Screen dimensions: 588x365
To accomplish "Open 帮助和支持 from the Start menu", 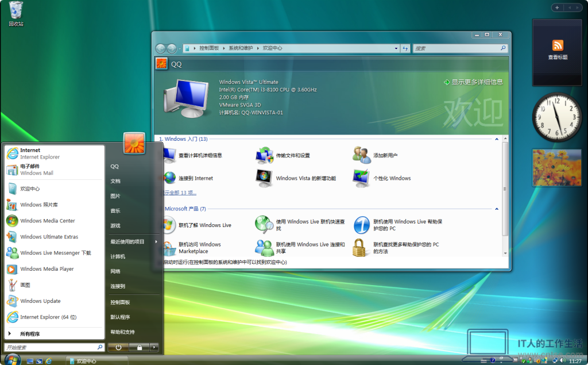I will [123, 332].
